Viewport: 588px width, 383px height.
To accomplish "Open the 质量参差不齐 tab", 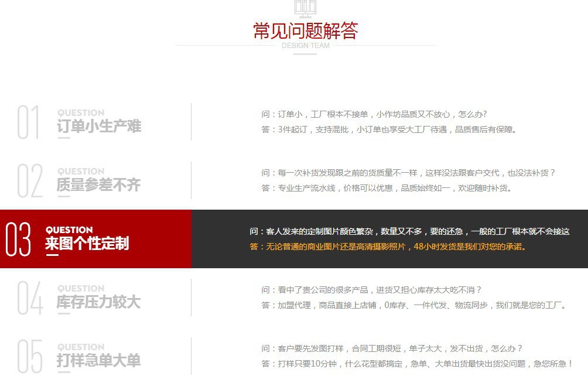I will (98, 184).
